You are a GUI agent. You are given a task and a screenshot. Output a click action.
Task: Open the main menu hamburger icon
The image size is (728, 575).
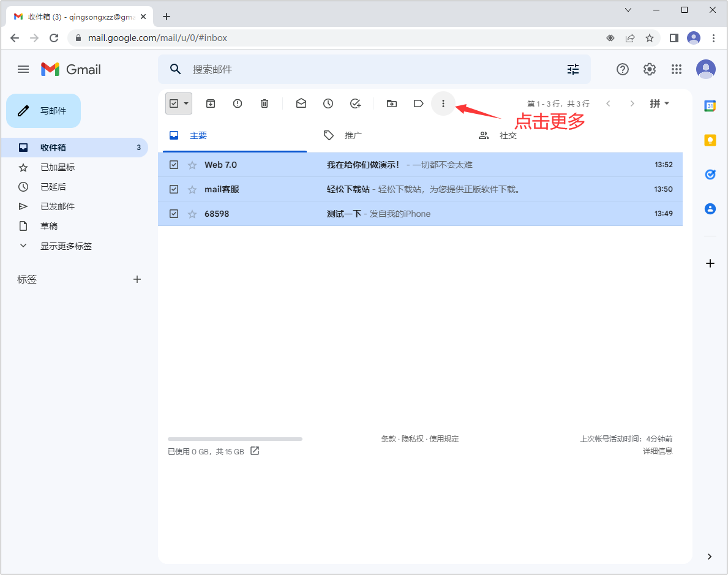[x=23, y=69]
